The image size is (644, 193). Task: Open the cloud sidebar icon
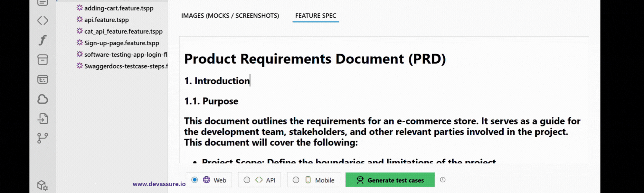pyautogui.click(x=43, y=99)
